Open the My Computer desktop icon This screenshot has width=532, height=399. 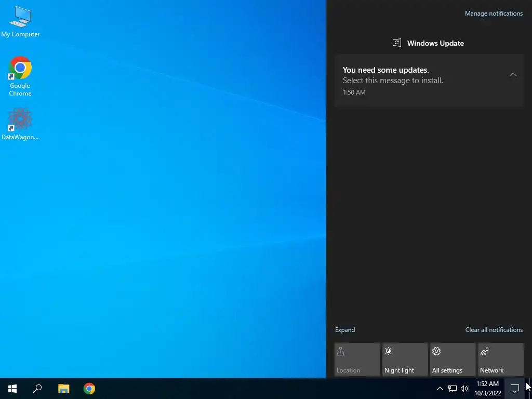coord(20,22)
